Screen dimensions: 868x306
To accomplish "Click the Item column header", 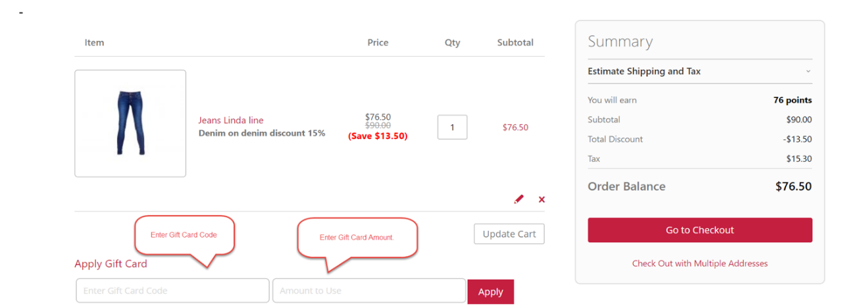I will coord(94,43).
